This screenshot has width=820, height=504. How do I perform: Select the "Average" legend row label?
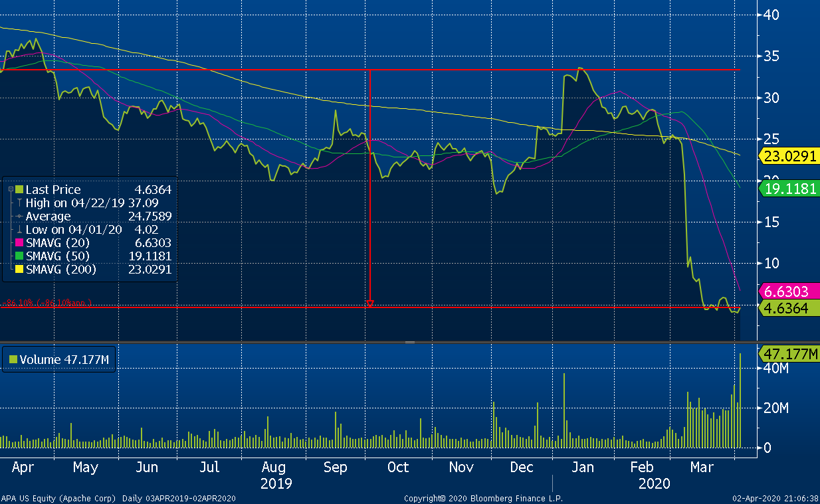48,216
